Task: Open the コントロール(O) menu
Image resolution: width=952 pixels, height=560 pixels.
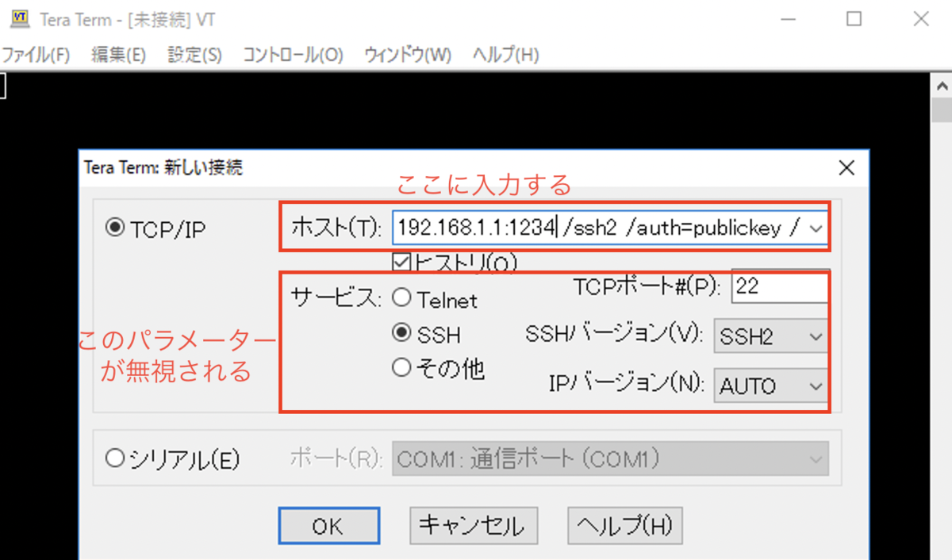Action: click(293, 55)
